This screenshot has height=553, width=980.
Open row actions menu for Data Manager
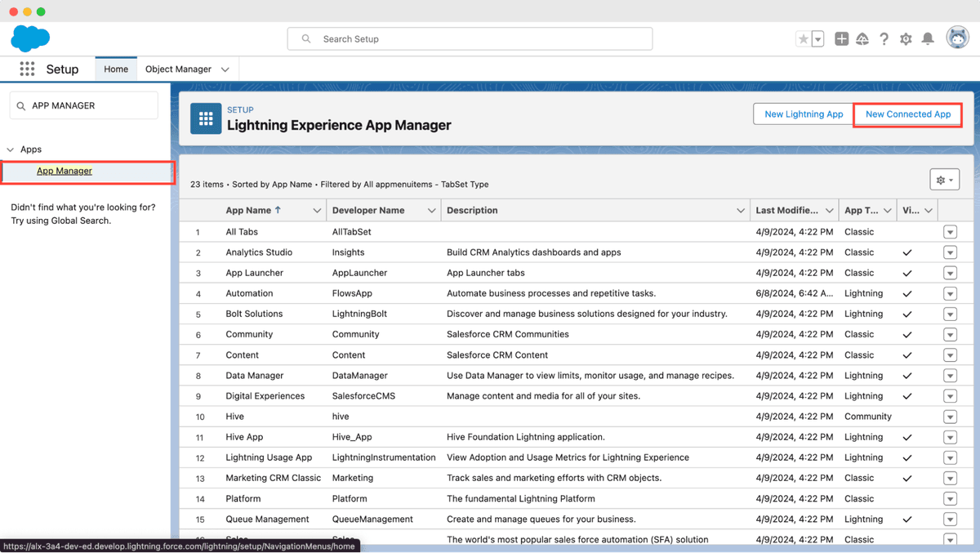point(950,376)
